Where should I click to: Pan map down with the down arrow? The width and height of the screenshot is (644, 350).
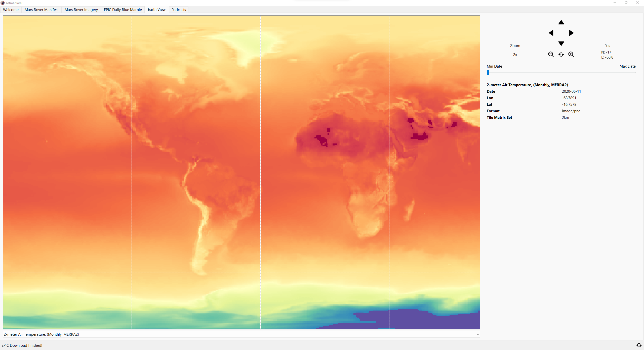click(561, 43)
